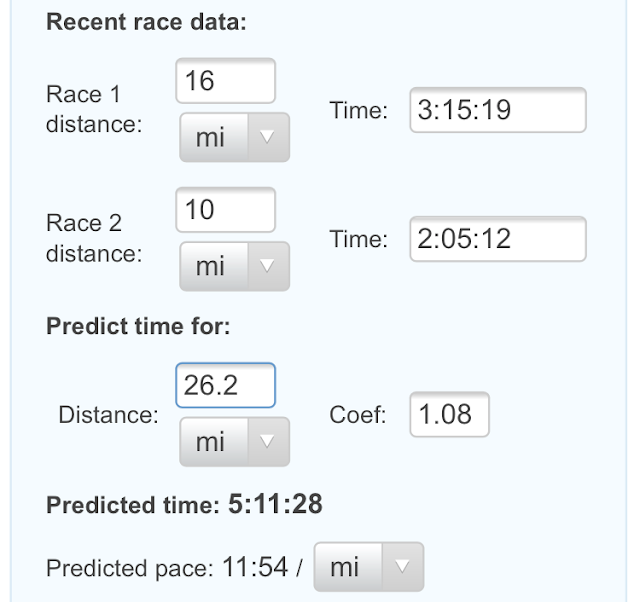Click the Race 1 distance field showing 16
Screen dimensions: 640x602
[225, 81]
